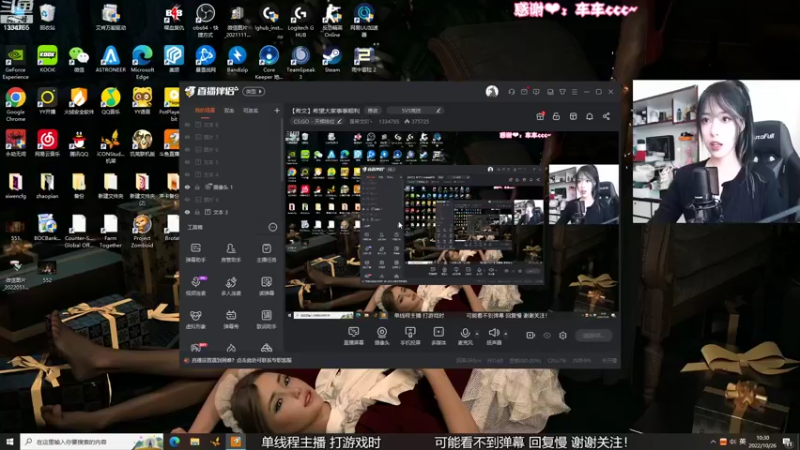The height and width of the screenshot is (450, 800).
Task: Open the 歌词助手 tool
Action: tap(266, 319)
